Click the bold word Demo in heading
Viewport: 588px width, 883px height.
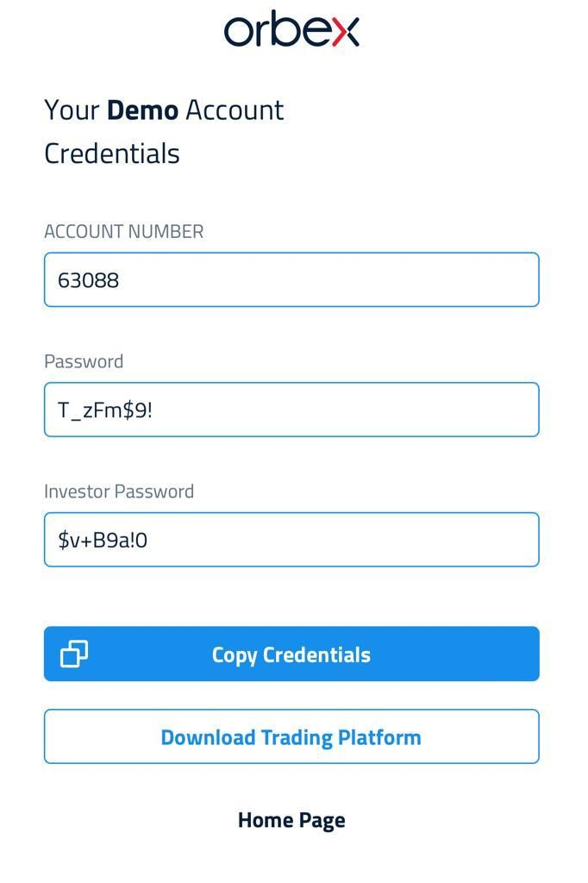[x=142, y=110]
